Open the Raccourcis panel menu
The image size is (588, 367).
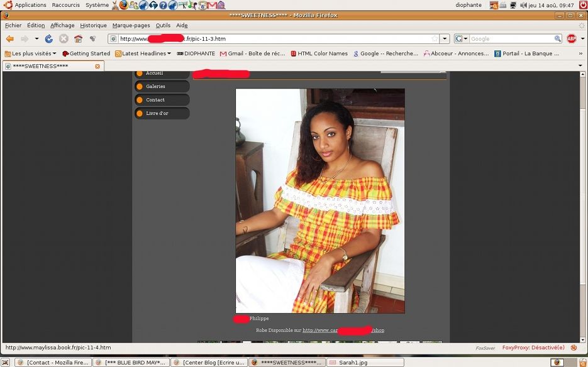tap(65, 5)
